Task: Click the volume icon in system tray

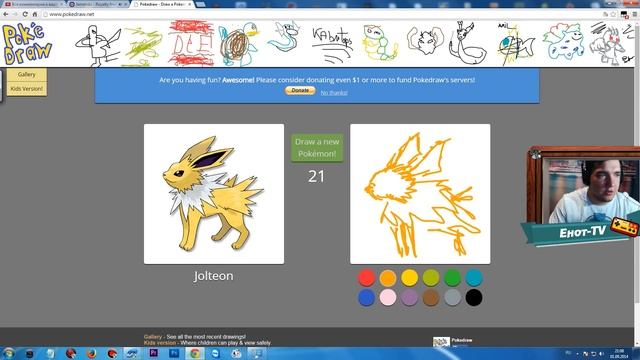Action: point(602,354)
